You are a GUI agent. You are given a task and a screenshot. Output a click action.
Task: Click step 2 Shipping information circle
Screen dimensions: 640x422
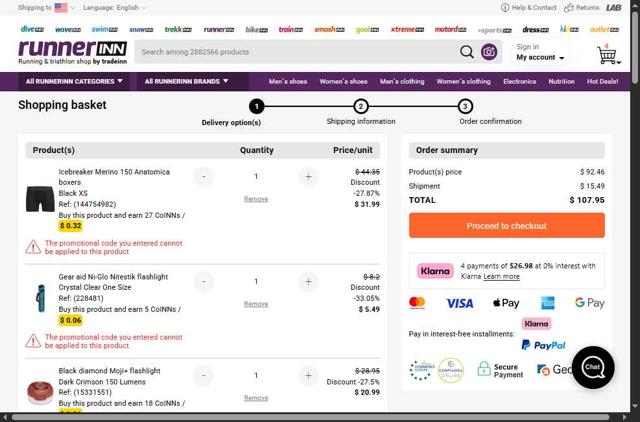pos(360,107)
